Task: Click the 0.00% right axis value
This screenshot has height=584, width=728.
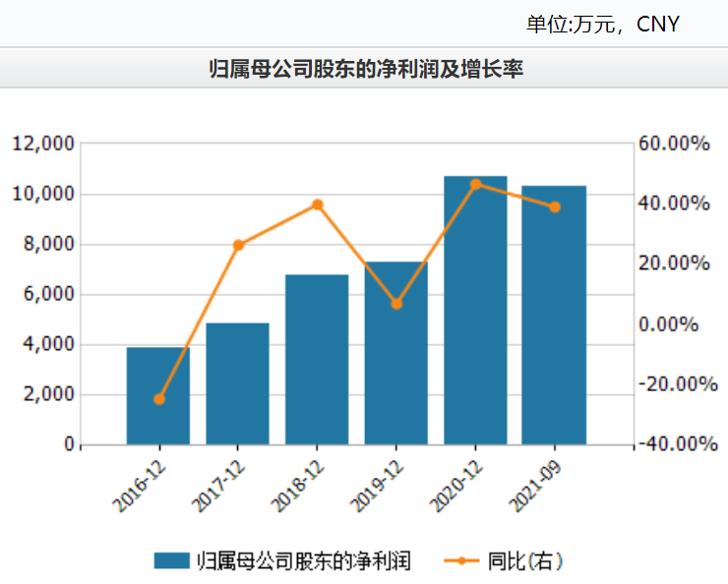Action: 669,324
